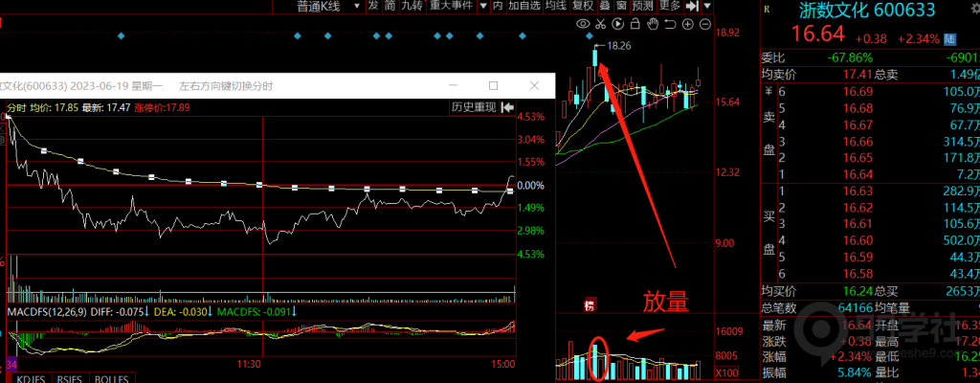The width and height of the screenshot is (980, 383).
Task: Open the 复权 adjustment option
Action: tap(583, 6)
